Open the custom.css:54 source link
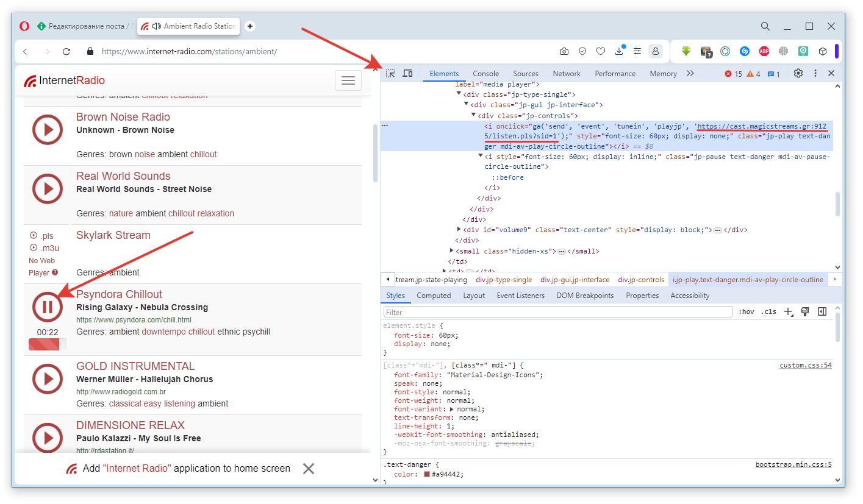Screen dimensions: 863x504 805,366
